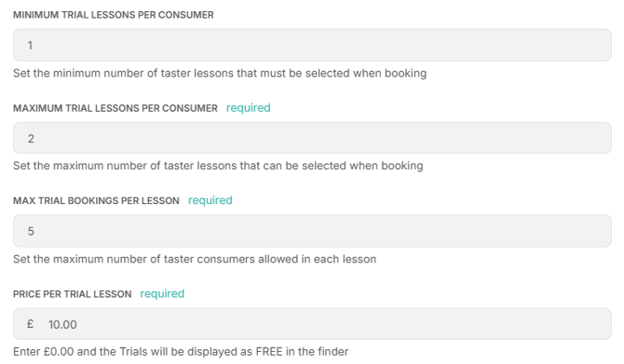Viewport: 624px width, 364px height.
Task: Click the Price Per Trial Lesson input box
Action: (312, 324)
